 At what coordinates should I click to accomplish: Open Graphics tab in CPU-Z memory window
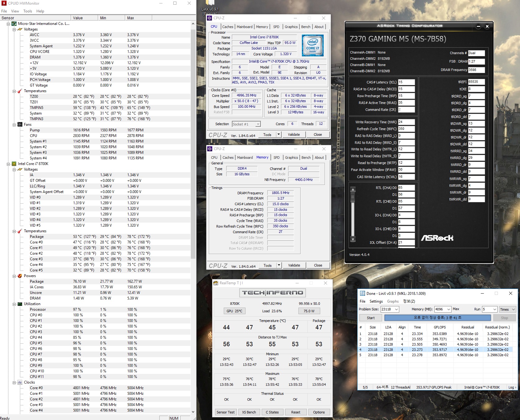coord(292,158)
